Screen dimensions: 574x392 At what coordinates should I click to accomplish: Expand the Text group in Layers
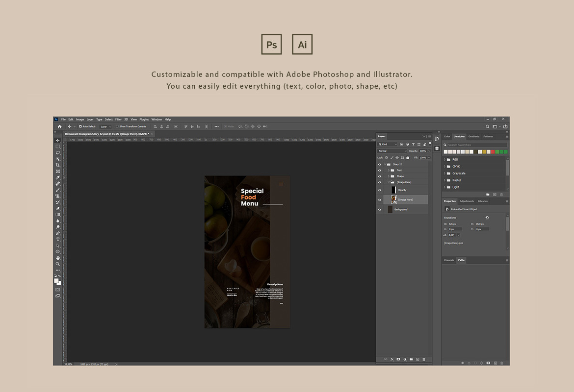[389, 171]
